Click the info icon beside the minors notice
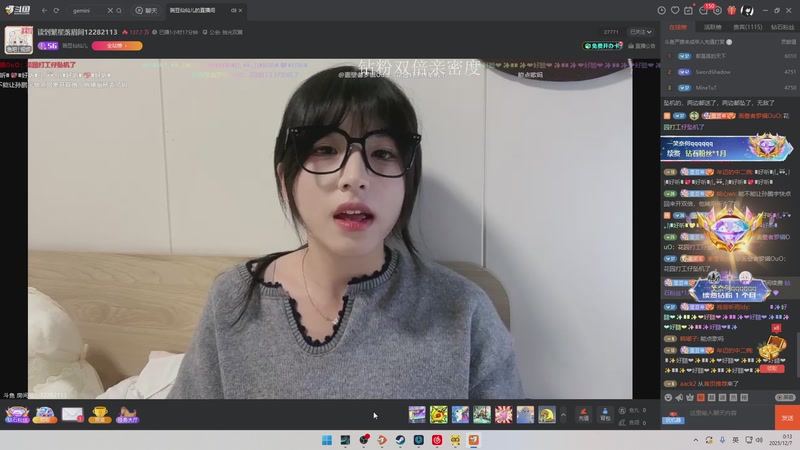 [729, 42]
